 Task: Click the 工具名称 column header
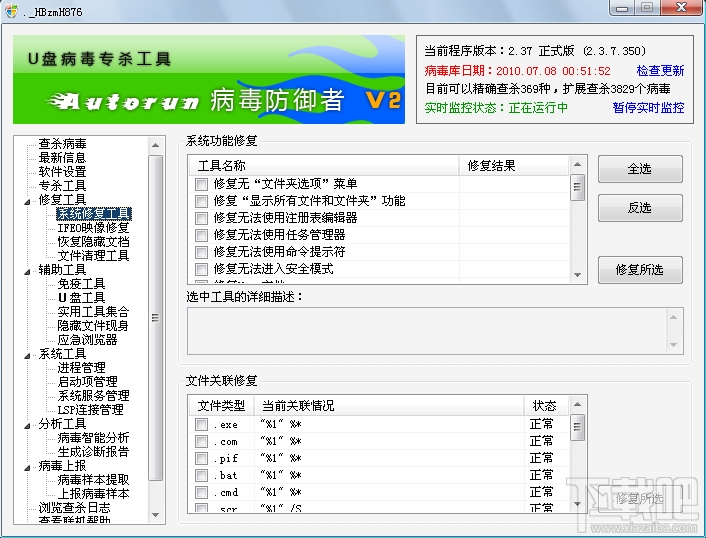tap(324, 166)
